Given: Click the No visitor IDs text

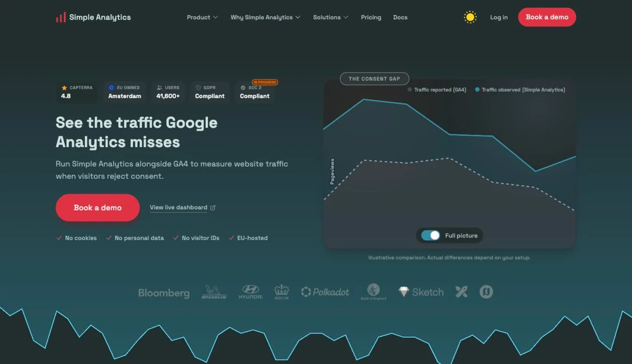Looking at the screenshot, I should [200, 238].
